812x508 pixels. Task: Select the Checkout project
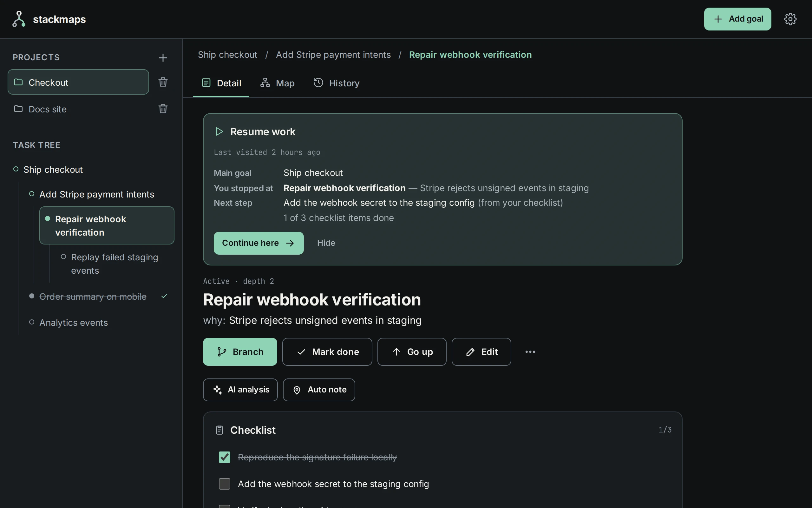(78, 82)
